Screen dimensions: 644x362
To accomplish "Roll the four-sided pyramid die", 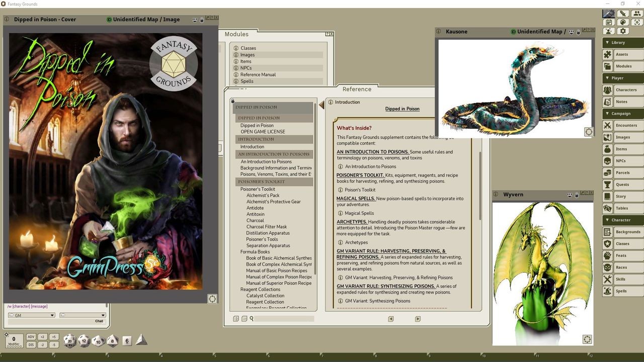I will (141, 340).
